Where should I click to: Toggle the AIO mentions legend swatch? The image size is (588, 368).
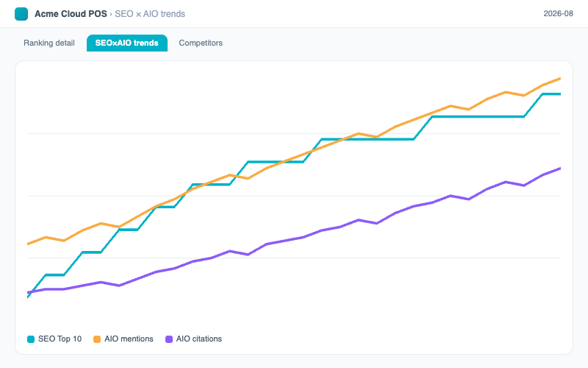[x=97, y=339]
